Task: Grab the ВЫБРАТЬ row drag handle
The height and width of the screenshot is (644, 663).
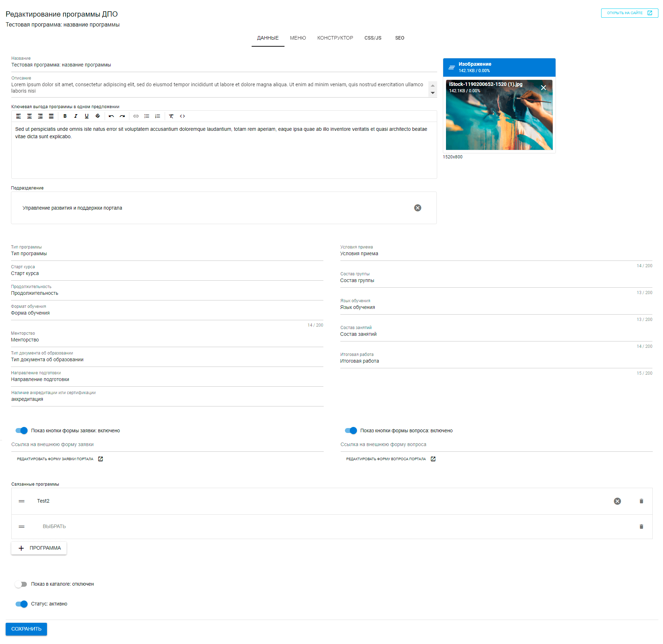Action: (x=22, y=527)
